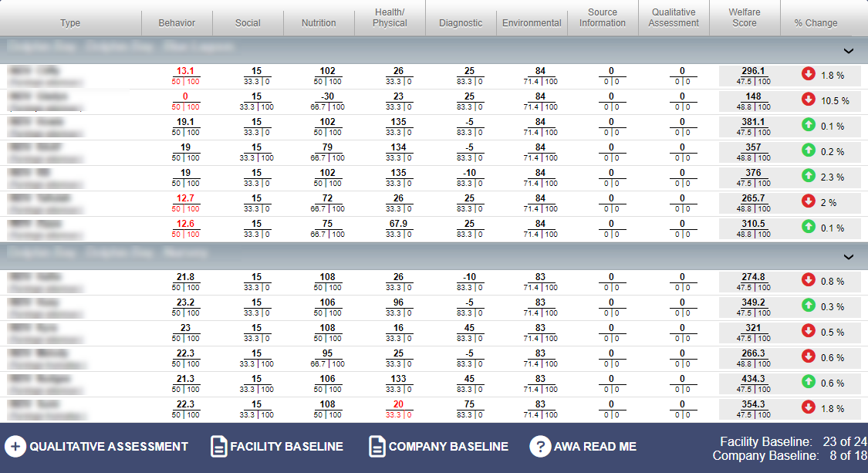Click the green up arrow beside 0.2 %
Image resolution: width=868 pixels, height=473 pixels.
point(809,150)
